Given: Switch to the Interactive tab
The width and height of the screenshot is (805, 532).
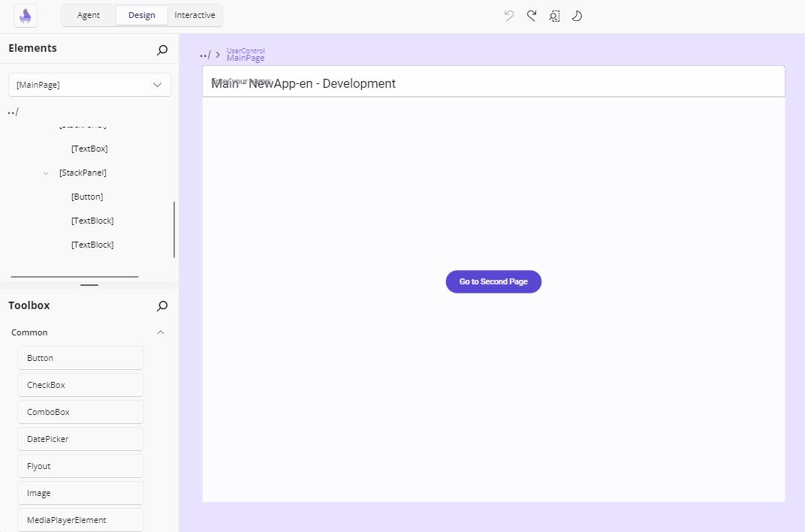Looking at the screenshot, I should 194,14.
